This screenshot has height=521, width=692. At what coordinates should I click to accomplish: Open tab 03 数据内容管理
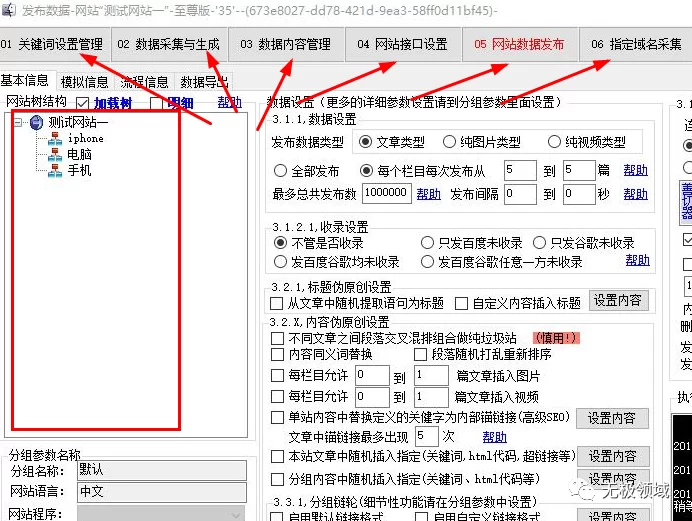pos(286,44)
